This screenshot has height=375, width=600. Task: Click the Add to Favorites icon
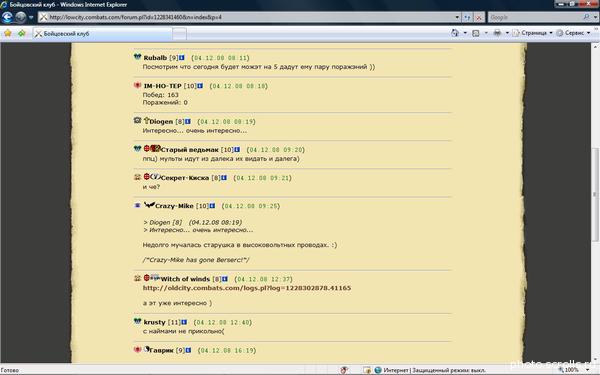click(x=21, y=33)
